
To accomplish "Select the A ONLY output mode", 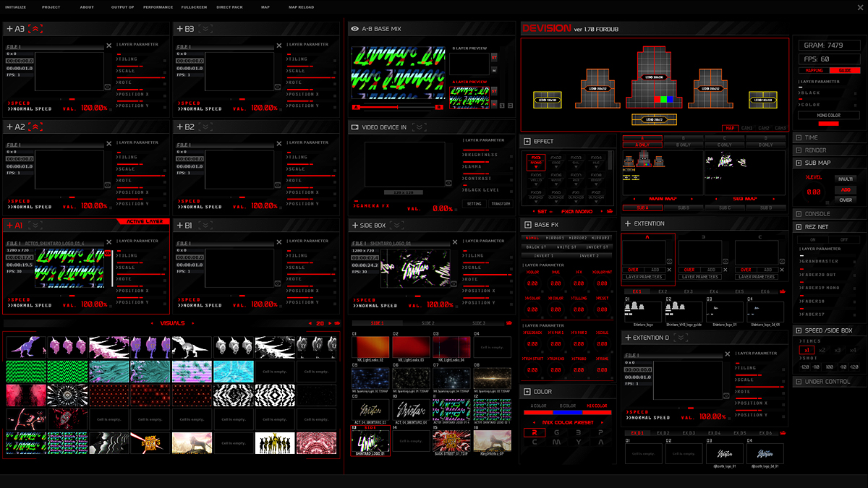I will pyautogui.click(x=642, y=145).
